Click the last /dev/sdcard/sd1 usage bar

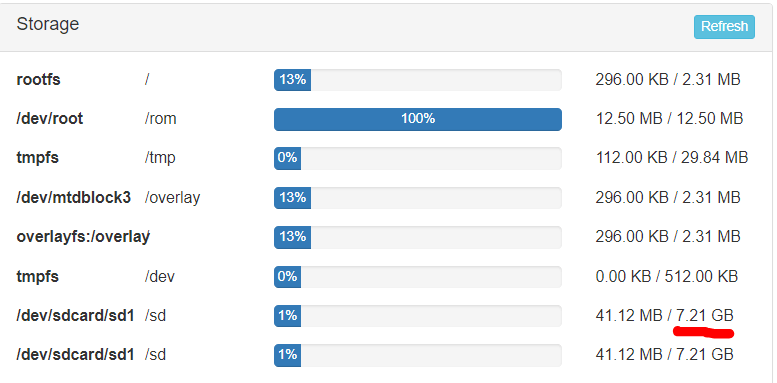[x=418, y=355]
